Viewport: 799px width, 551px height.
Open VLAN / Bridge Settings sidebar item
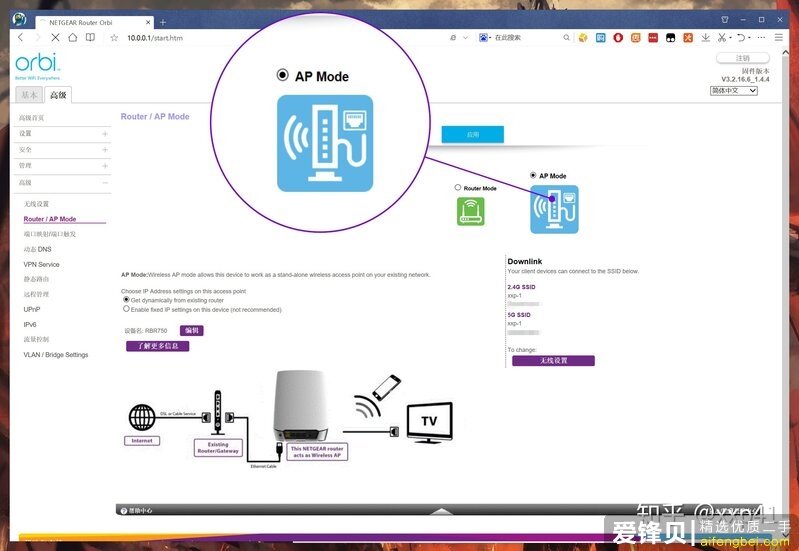(56, 355)
